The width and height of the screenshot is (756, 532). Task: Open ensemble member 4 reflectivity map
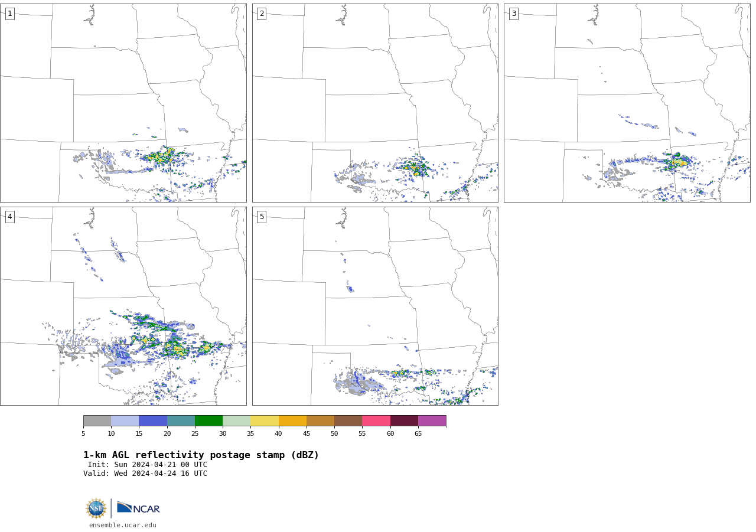tap(123, 306)
